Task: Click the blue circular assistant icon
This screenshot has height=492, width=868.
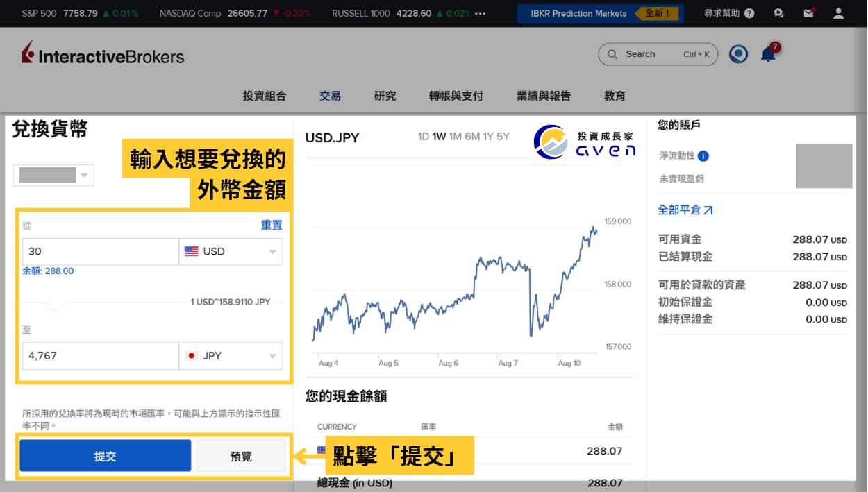Action: (x=738, y=53)
